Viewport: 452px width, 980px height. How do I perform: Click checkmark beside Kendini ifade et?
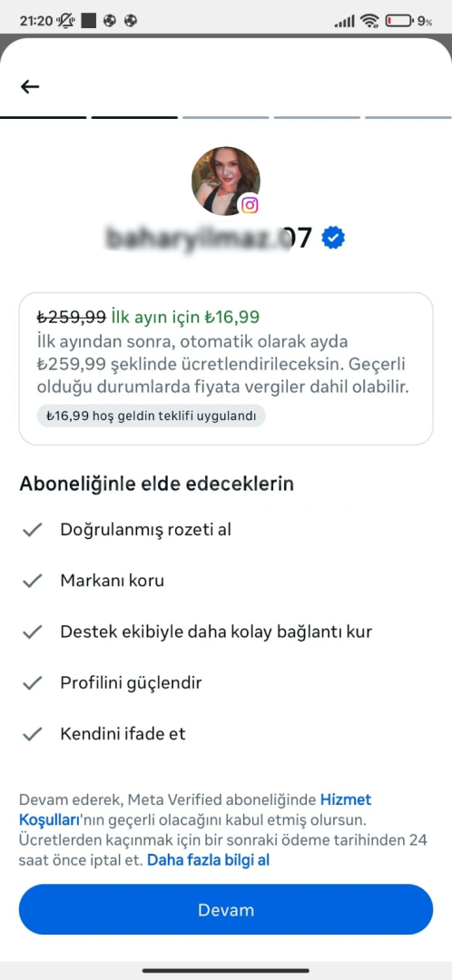click(32, 734)
